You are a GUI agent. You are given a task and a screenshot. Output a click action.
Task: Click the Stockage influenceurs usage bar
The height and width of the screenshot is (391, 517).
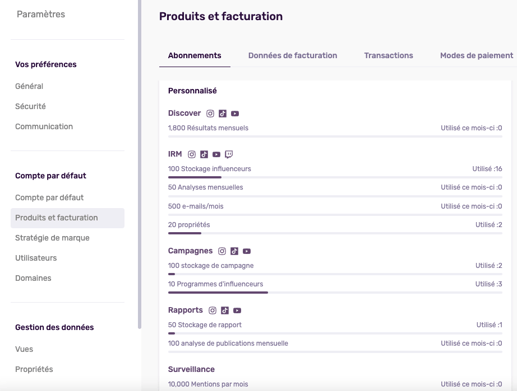(x=335, y=177)
